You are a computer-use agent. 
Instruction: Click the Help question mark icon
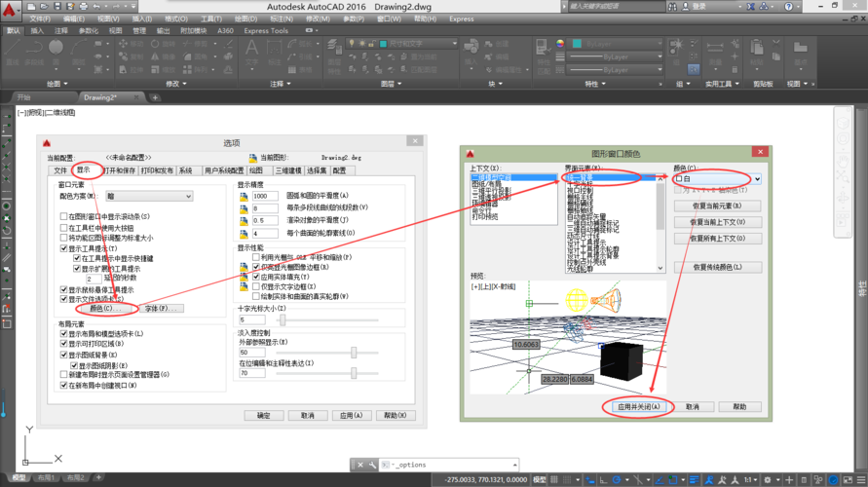[788, 7]
